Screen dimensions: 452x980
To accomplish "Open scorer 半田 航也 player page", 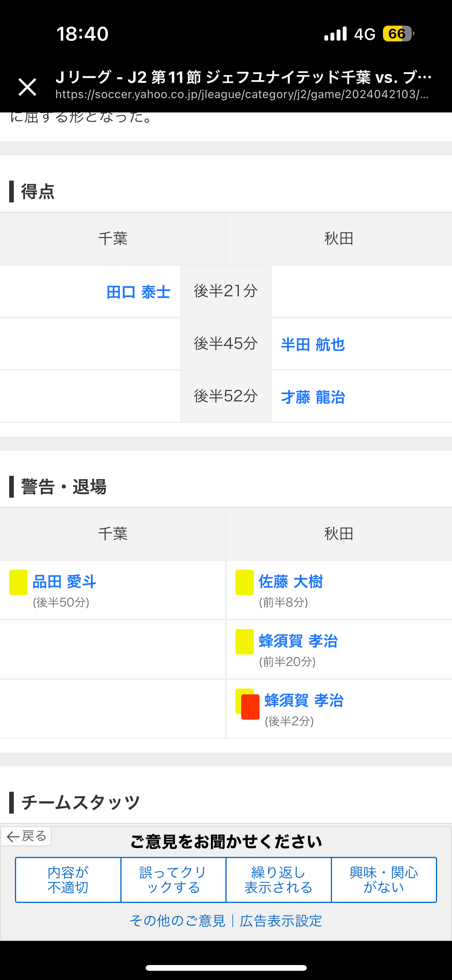I will point(313,344).
